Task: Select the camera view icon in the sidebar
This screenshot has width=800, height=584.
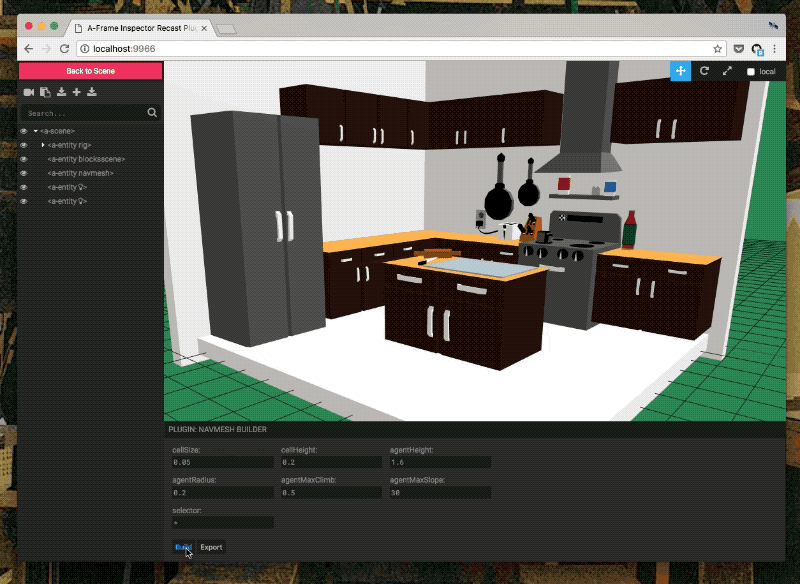Action: pos(28,92)
